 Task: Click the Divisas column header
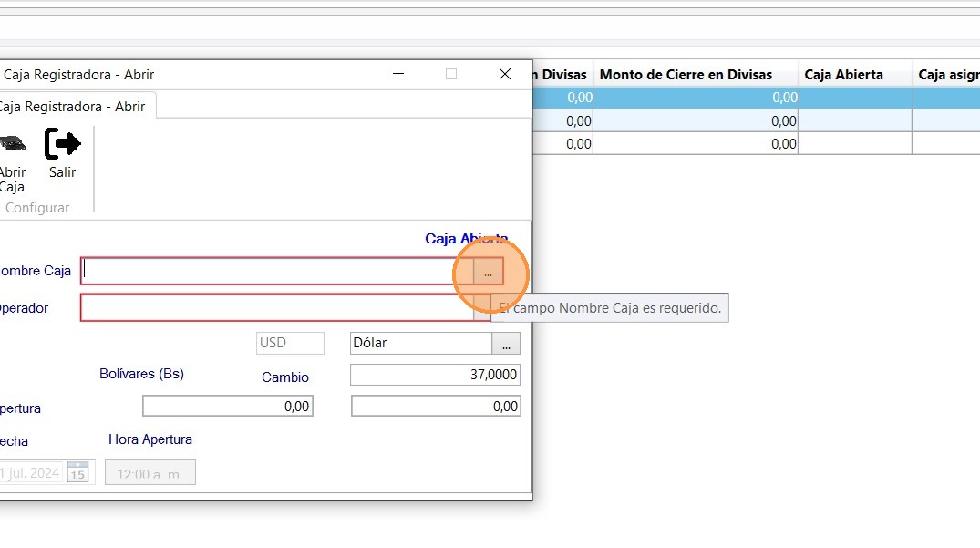[563, 75]
